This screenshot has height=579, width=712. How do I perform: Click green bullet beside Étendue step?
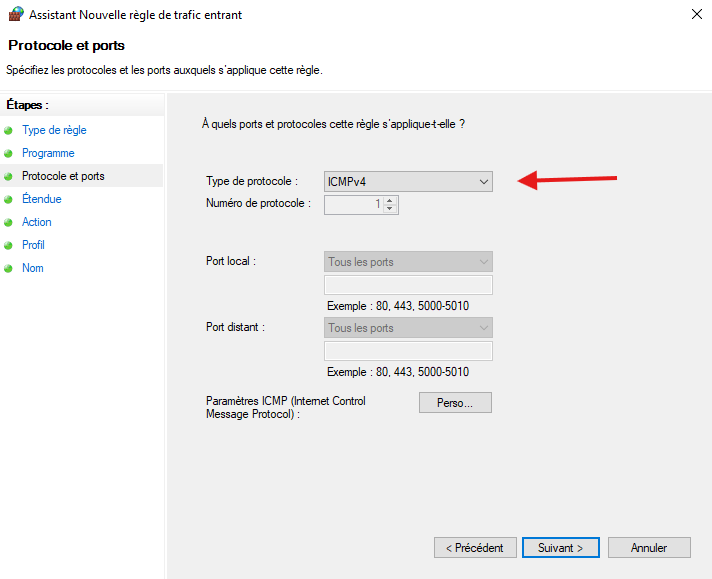8,199
